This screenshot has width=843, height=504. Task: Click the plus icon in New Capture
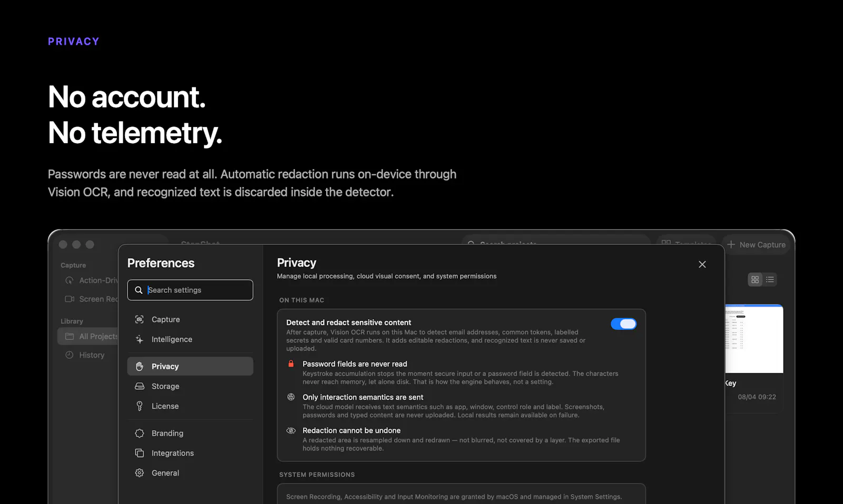[731, 244]
